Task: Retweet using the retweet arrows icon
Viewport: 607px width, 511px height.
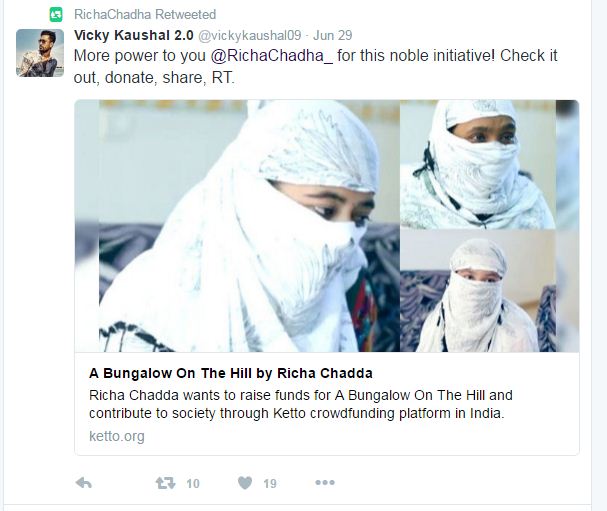Action: [165, 483]
